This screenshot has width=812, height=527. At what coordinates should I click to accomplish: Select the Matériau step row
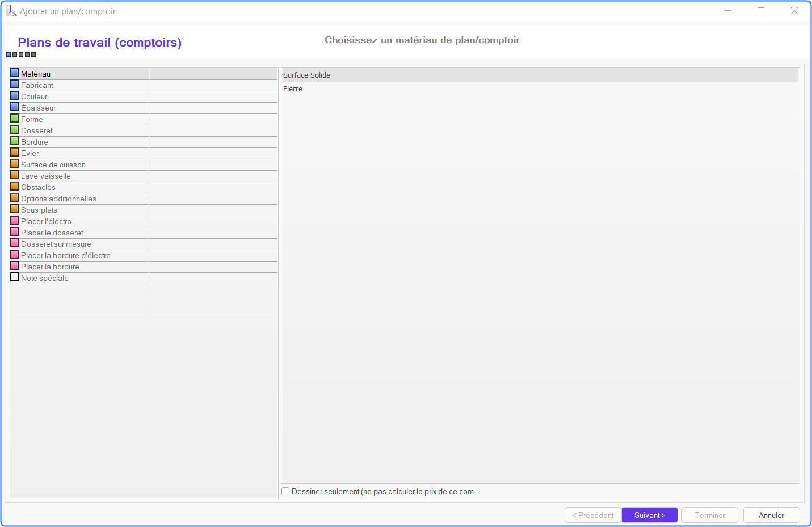point(144,74)
